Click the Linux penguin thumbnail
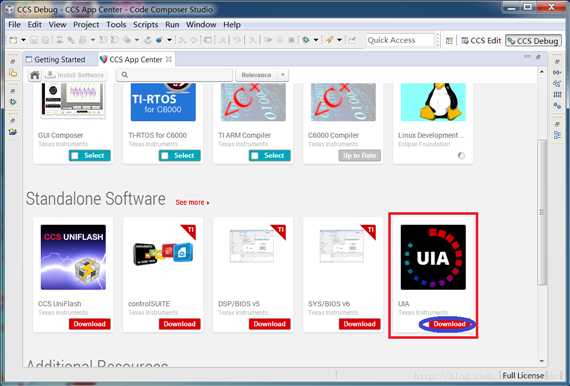 (x=433, y=102)
